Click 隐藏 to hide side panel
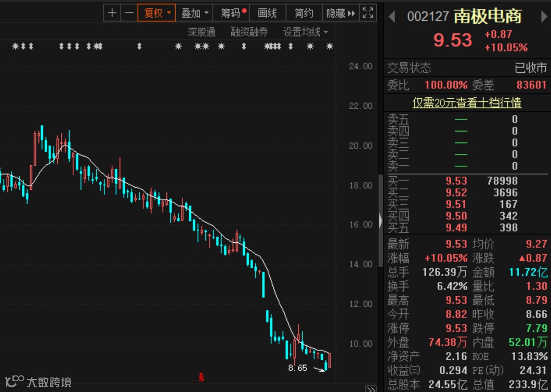This screenshot has height=392, width=551. [340, 13]
